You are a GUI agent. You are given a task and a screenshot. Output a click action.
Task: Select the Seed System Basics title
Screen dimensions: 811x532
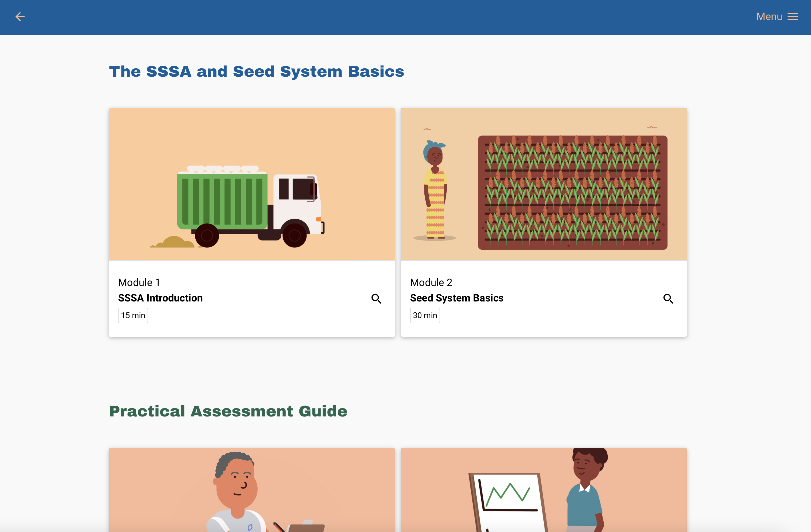coord(457,298)
